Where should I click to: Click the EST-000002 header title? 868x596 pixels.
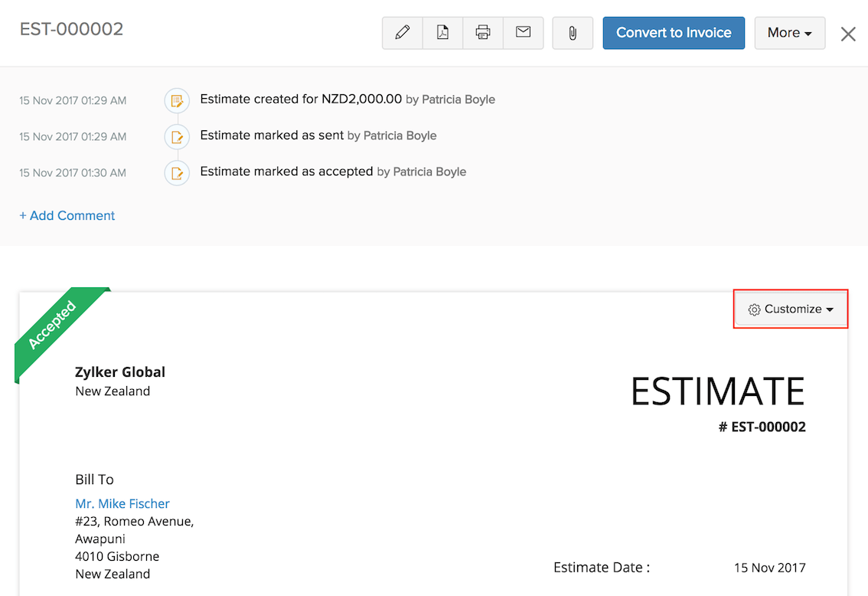[71, 29]
